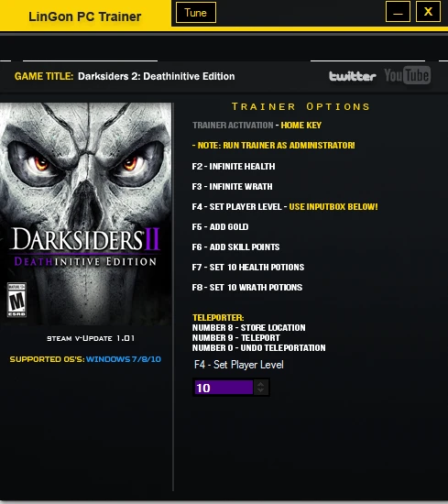Viewport: 448px width, 504px height.
Task: Click the LinGon PC Trainer title
Action: pos(85,16)
